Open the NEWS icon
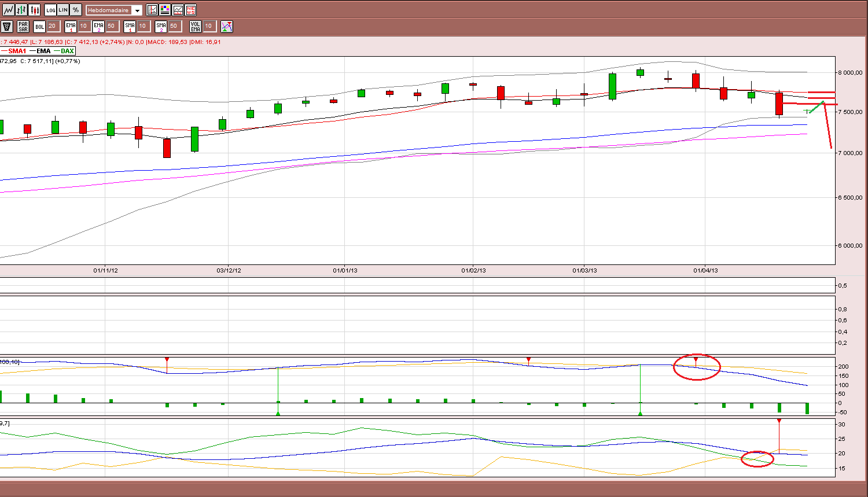The width and height of the screenshot is (868, 497). (191, 10)
